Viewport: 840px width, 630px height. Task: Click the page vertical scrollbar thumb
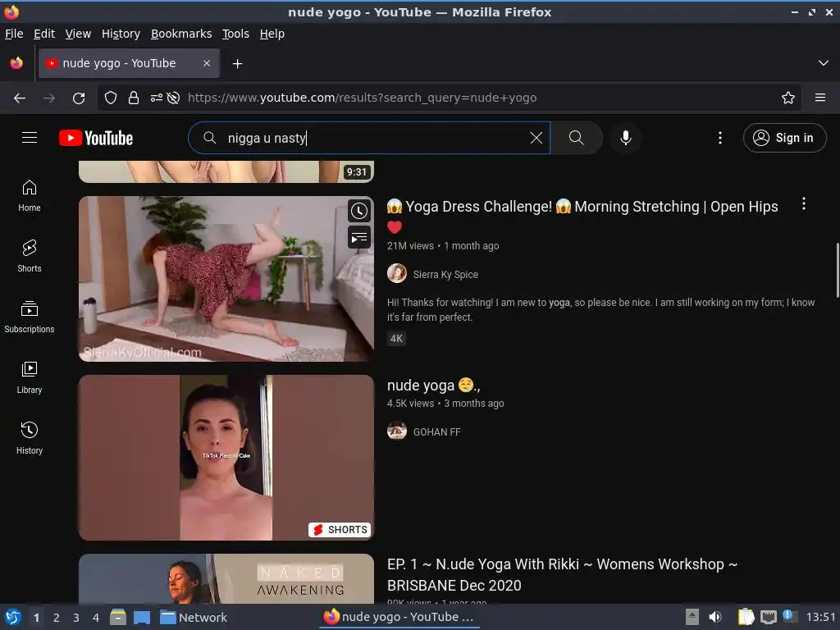pos(838,270)
